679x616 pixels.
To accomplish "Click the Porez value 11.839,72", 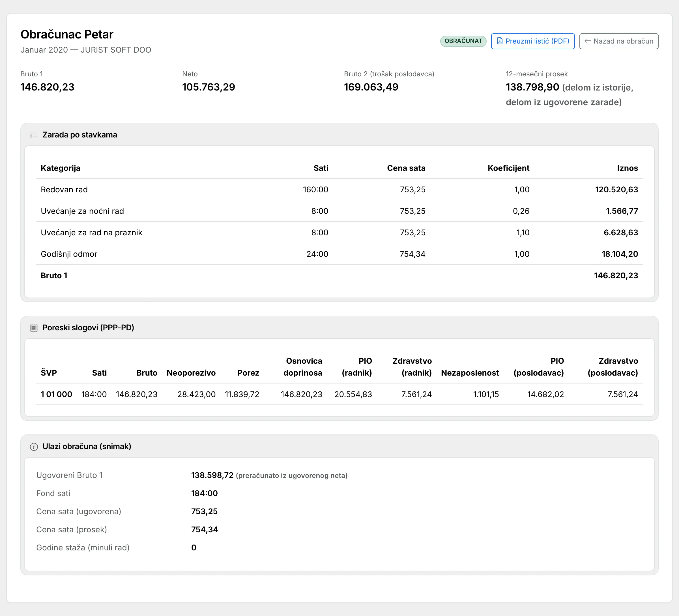I will (x=242, y=394).
